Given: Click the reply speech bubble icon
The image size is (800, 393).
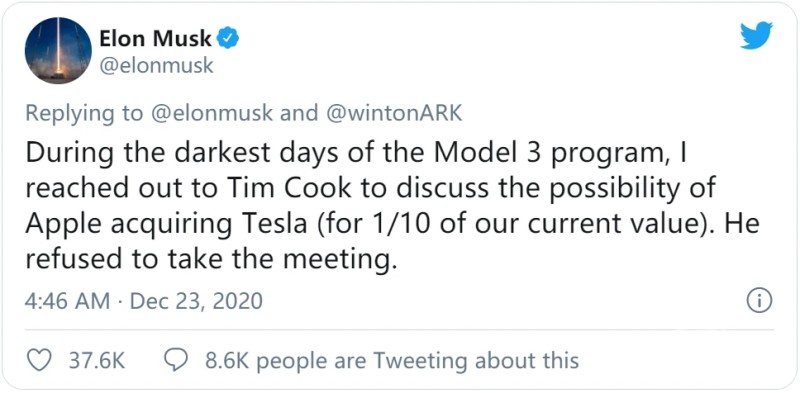Looking at the screenshot, I should pyautogui.click(x=177, y=360).
